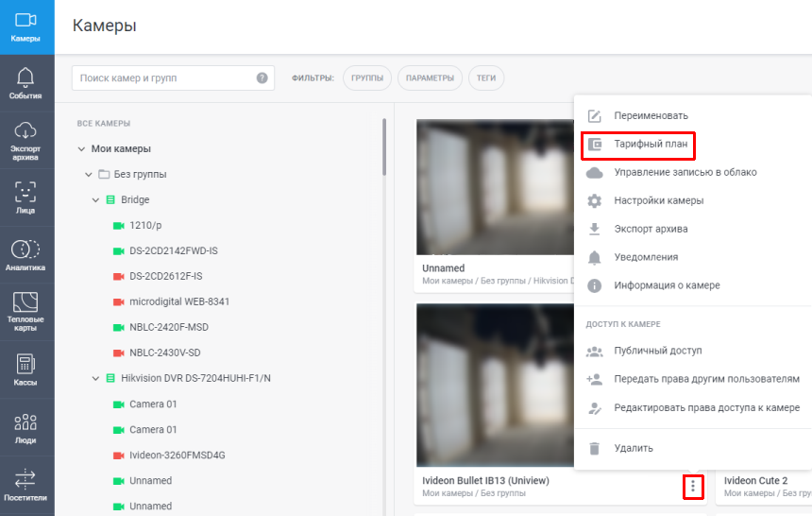Click the download icon for Экспорт архива
The image size is (812, 516).
[595, 229]
